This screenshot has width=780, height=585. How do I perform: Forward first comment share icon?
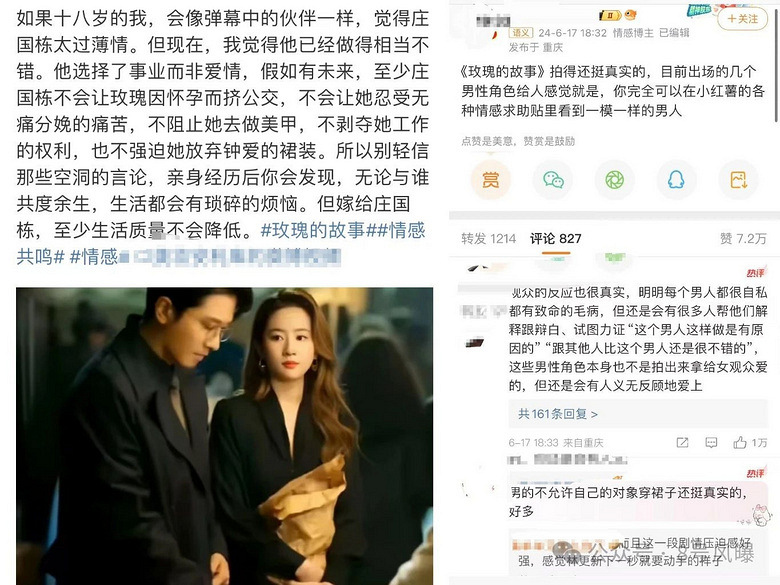tap(682, 442)
